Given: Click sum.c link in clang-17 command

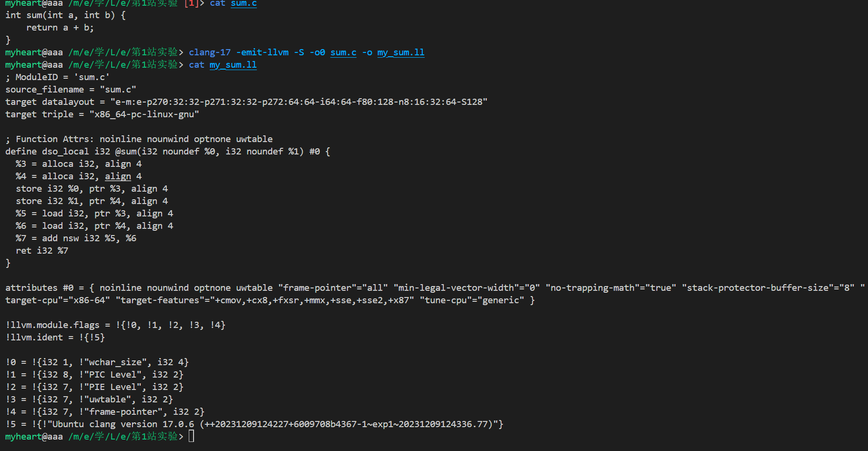Looking at the screenshot, I should coord(343,52).
